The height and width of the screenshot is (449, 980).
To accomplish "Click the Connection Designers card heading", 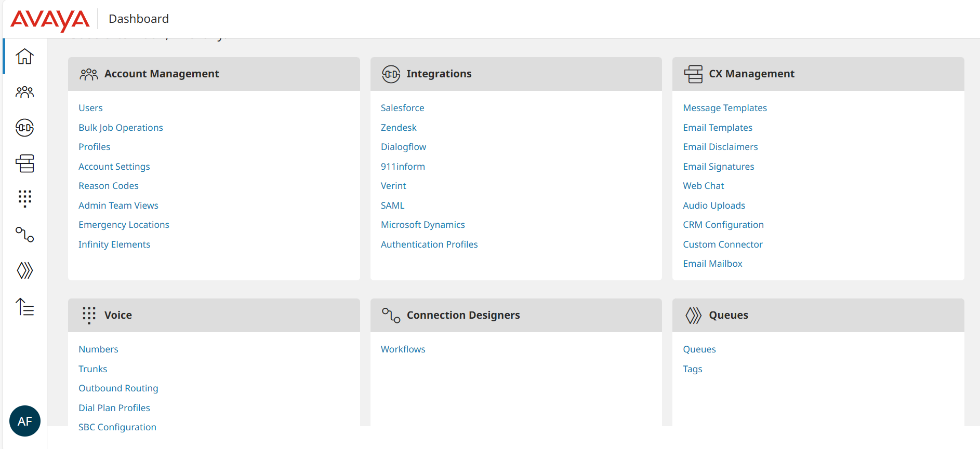I will point(463,316).
